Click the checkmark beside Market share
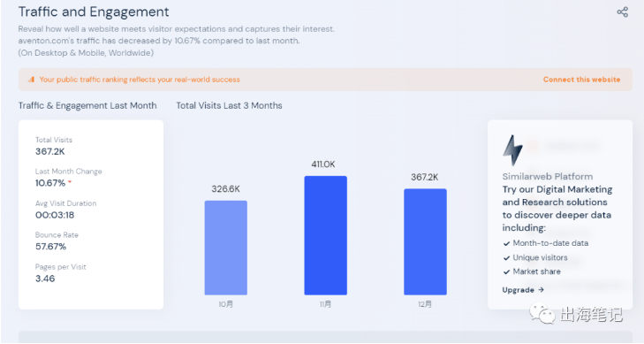 (506, 271)
